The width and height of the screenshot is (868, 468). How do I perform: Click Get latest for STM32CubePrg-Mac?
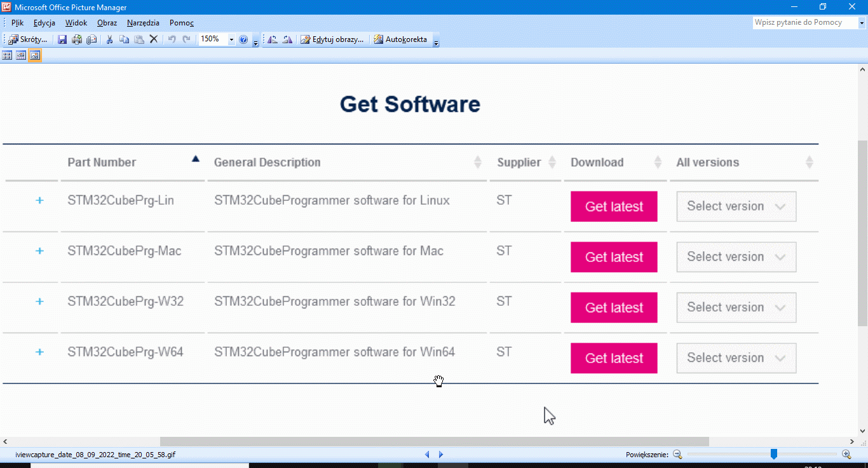tap(613, 257)
